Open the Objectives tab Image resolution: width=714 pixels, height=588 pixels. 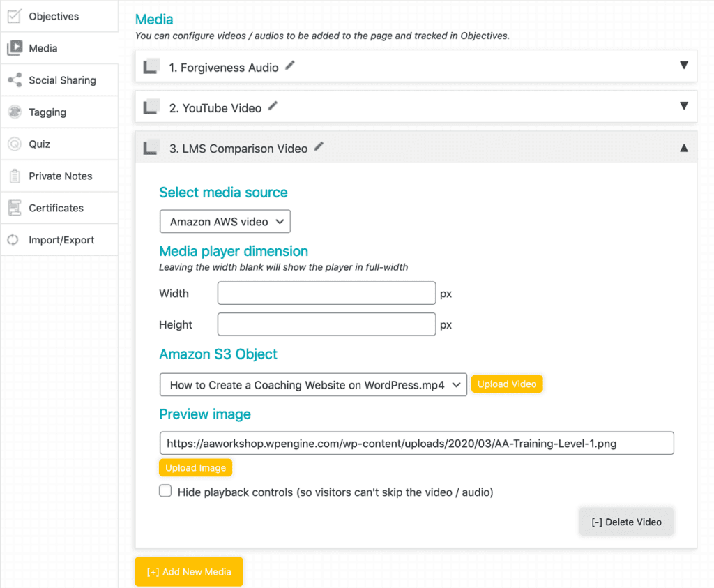point(54,16)
